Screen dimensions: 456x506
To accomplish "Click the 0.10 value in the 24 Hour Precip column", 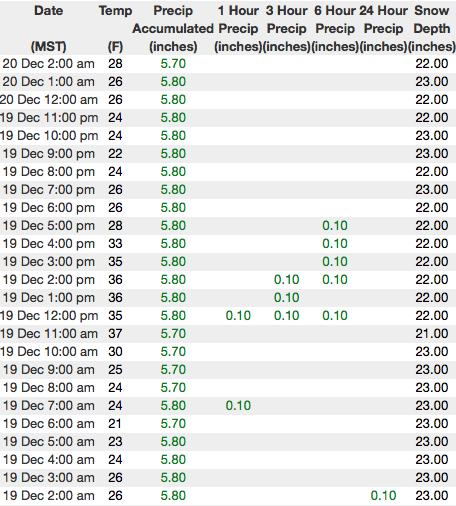I will (383, 496).
